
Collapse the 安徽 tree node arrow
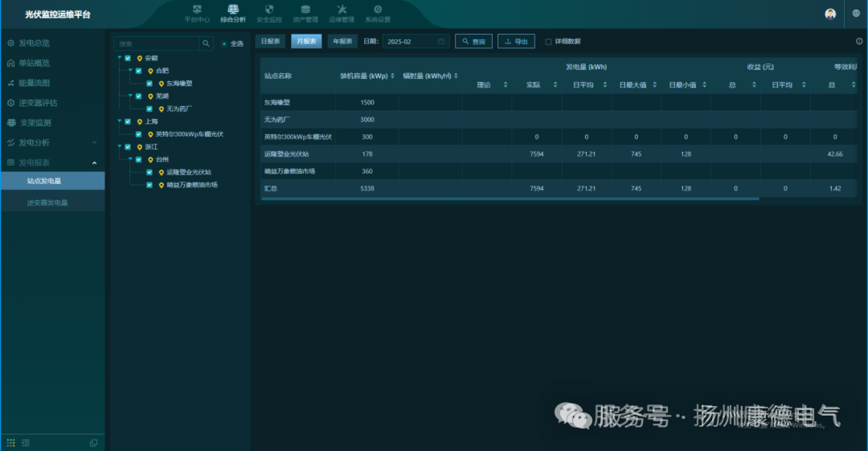(x=120, y=58)
